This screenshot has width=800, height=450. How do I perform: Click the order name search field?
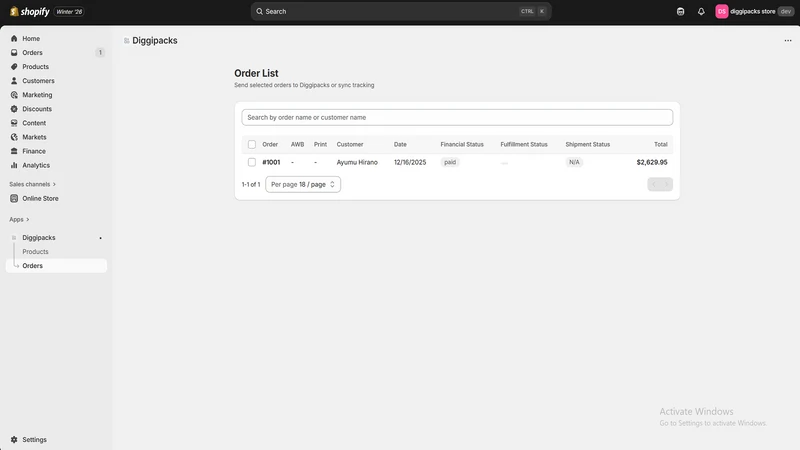pyautogui.click(x=457, y=117)
